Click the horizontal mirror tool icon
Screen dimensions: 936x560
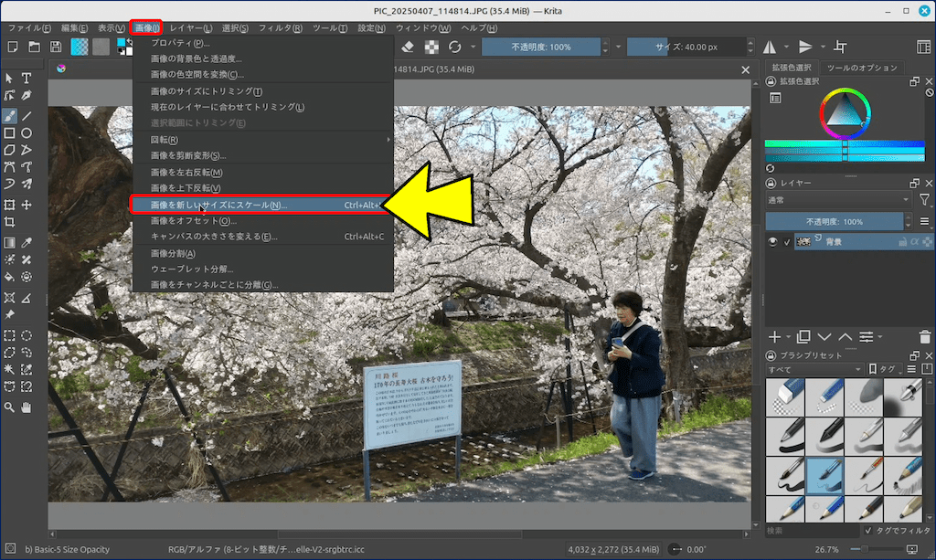770,47
